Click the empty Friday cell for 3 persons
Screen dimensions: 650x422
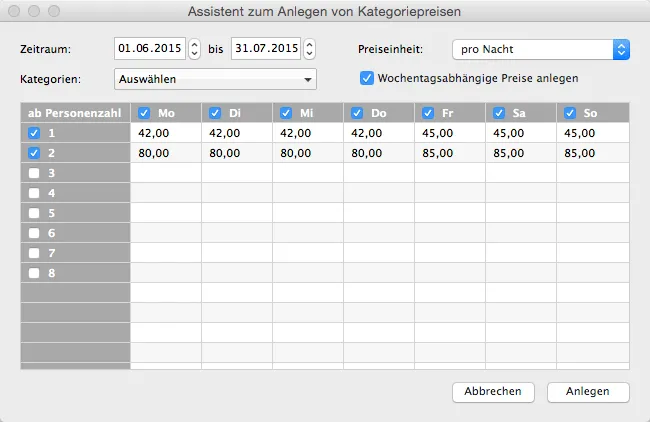click(450, 173)
